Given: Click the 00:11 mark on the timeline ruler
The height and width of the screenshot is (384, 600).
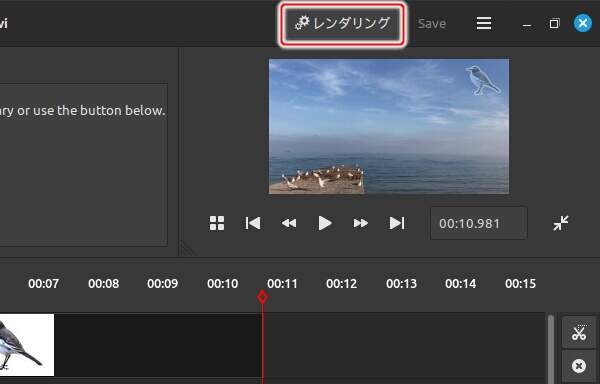Looking at the screenshot, I should tap(282, 284).
